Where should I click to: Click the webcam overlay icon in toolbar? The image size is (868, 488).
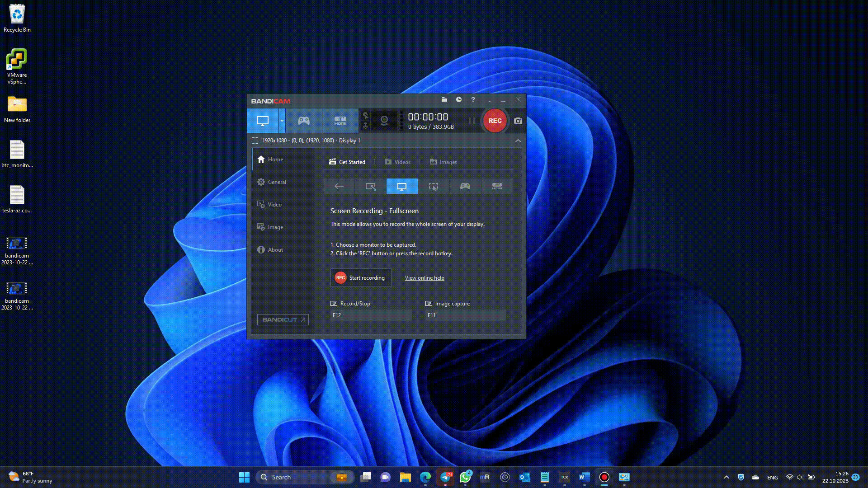point(384,121)
